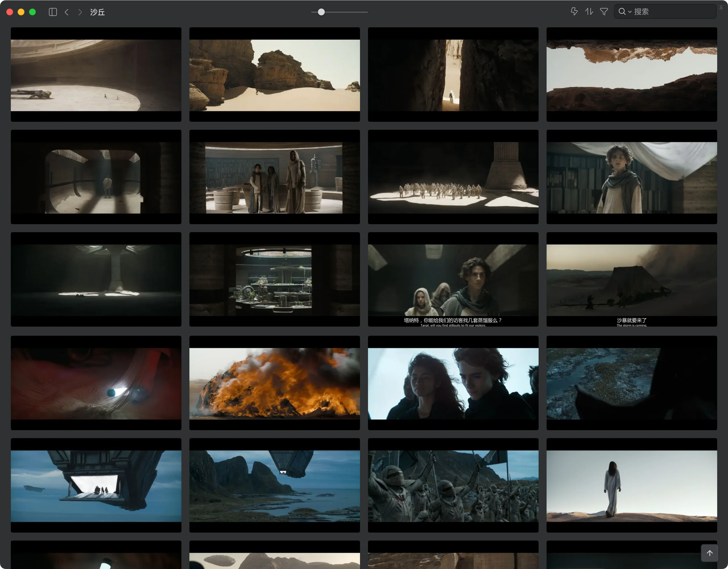This screenshot has height=569, width=728.
Task: Select the burning explosion thumbnail
Action: point(275,383)
